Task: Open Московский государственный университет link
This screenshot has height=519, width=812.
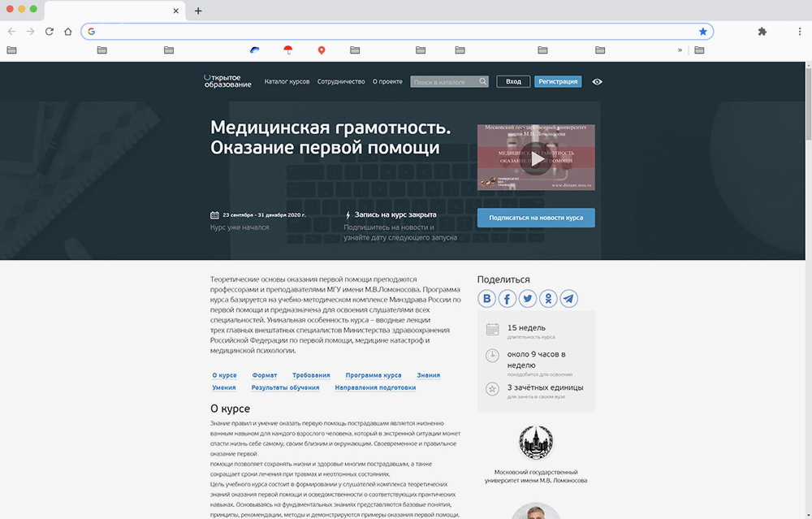Action: [x=536, y=477]
